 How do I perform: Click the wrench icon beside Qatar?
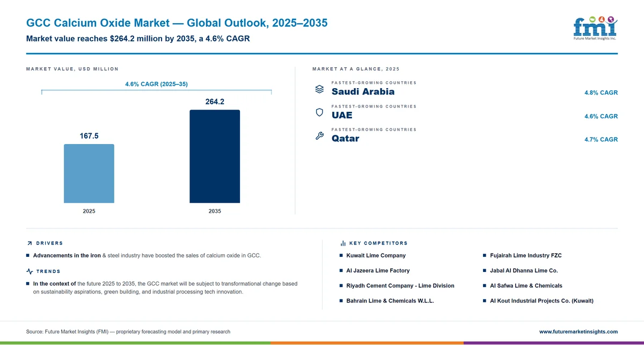[x=319, y=136]
